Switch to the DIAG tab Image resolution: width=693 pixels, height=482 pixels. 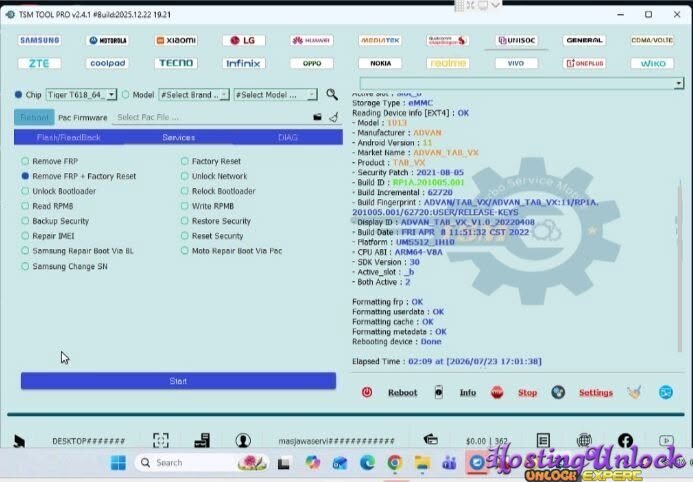click(288, 137)
